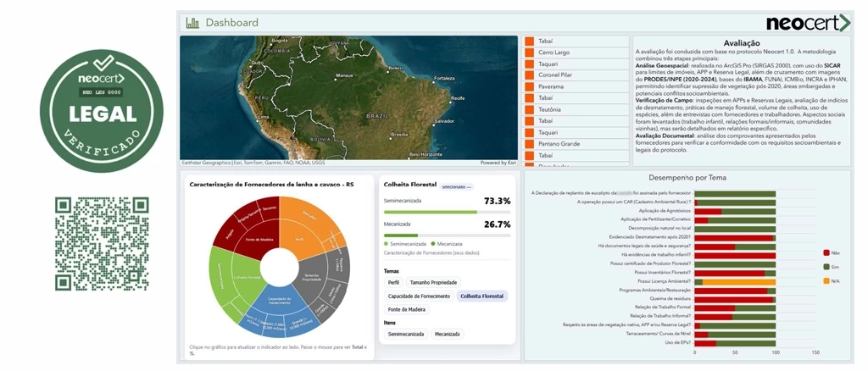Select the Tamanho Propriedade theme chip
The image size is (868, 371).
pyautogui.click(x=433, y=282)
